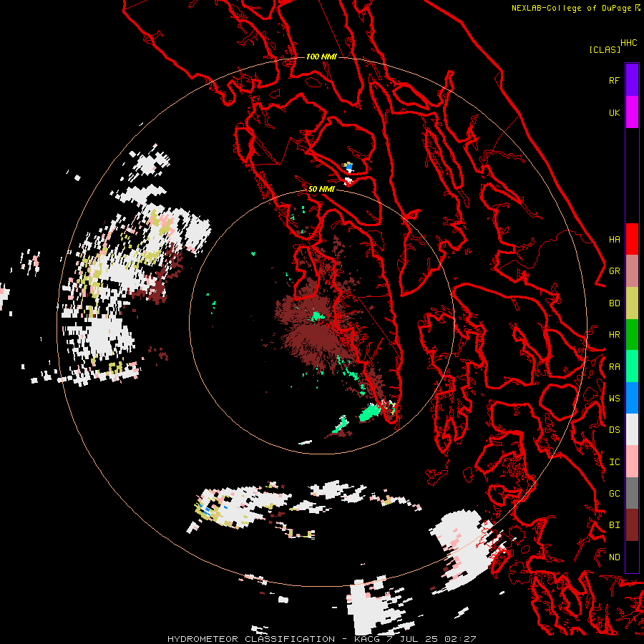The width and height of the screenshot is (644, 644).
Task: Click the "RF" legend label text
Action: [614, 80]
